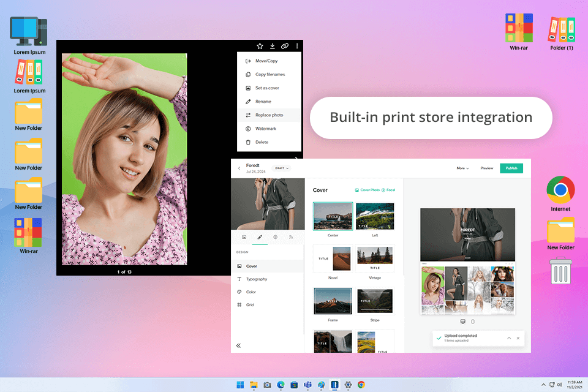
Task: Click the Cover Photo link
Action: 367,190
